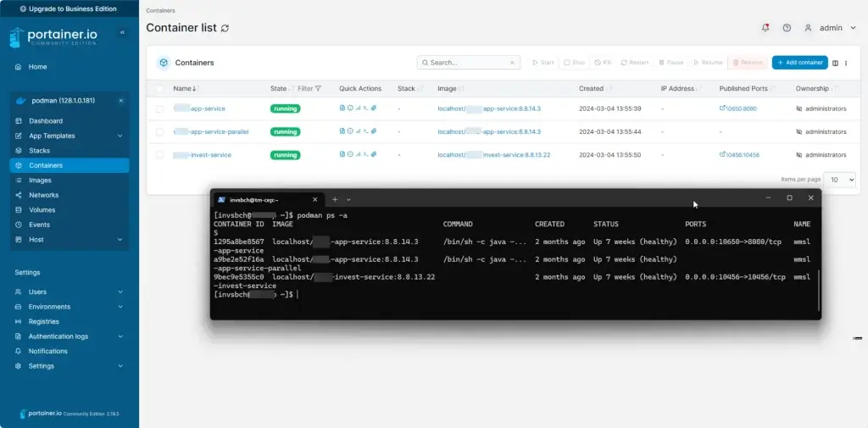Sort table by Name column header

pyautogui.click(x=186, y=89)
